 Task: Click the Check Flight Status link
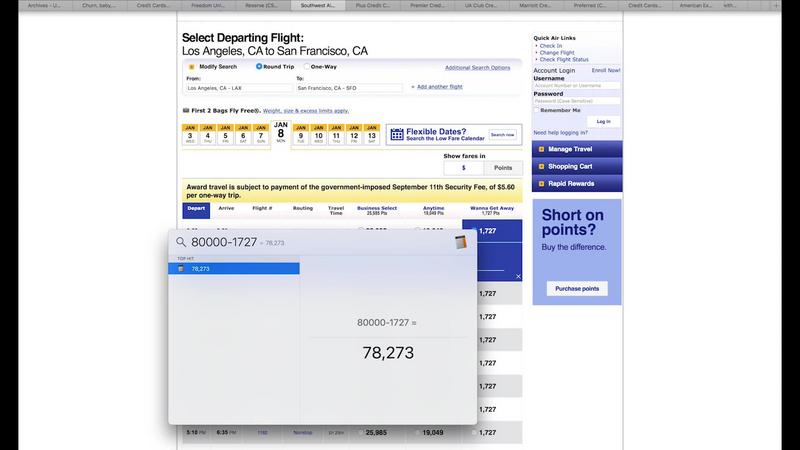tap(564, 59)
